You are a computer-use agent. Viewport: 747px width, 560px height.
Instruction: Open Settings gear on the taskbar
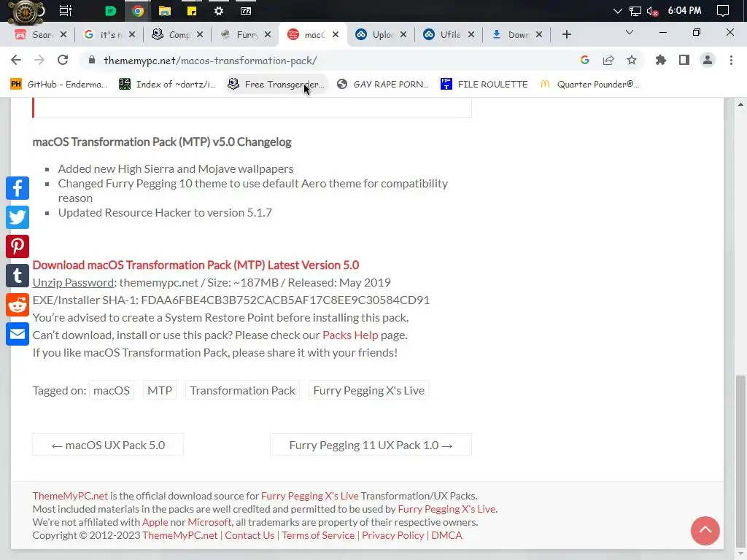pyautogui.click(x=219, y=10)
